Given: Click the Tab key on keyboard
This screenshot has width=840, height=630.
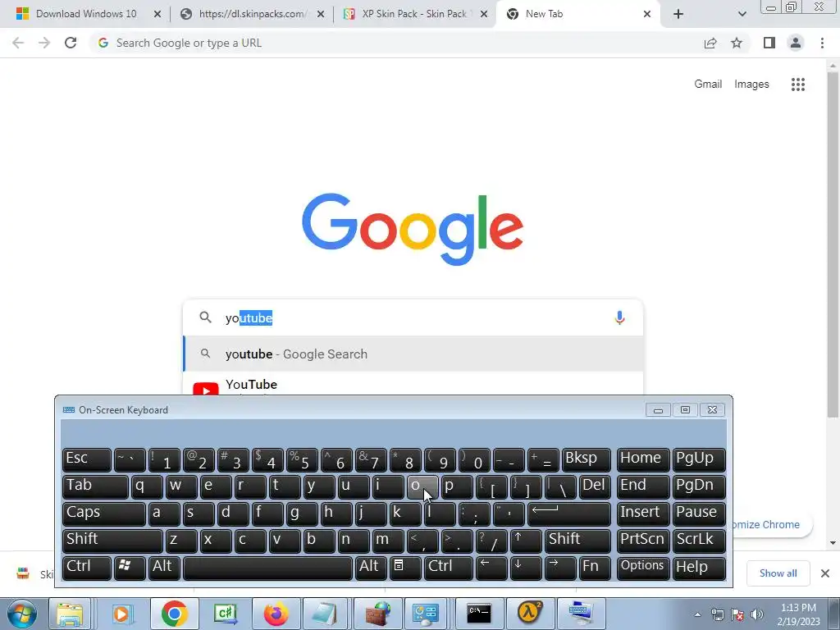Looking at the screenshot, I should 95,486.
